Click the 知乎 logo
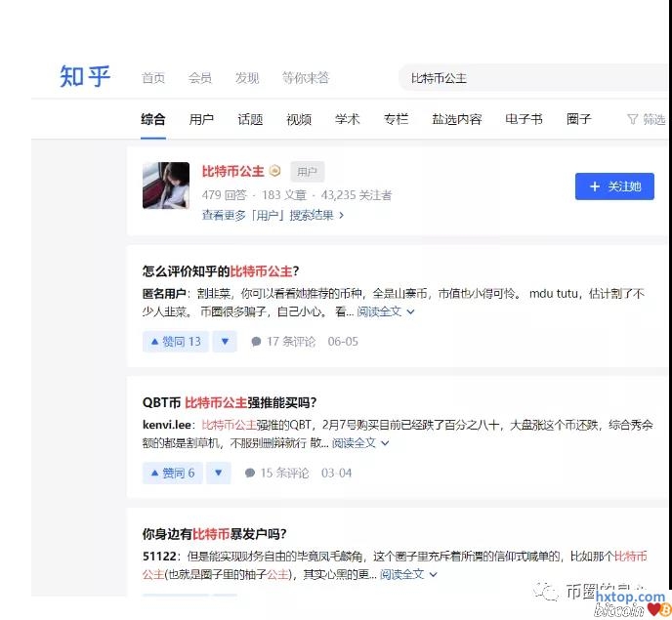 (85, 77)
